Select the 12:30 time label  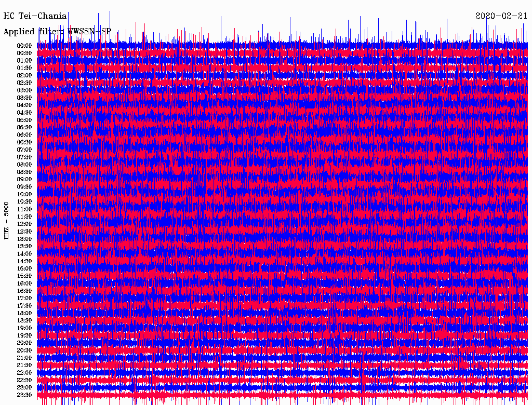click(24, 232)
